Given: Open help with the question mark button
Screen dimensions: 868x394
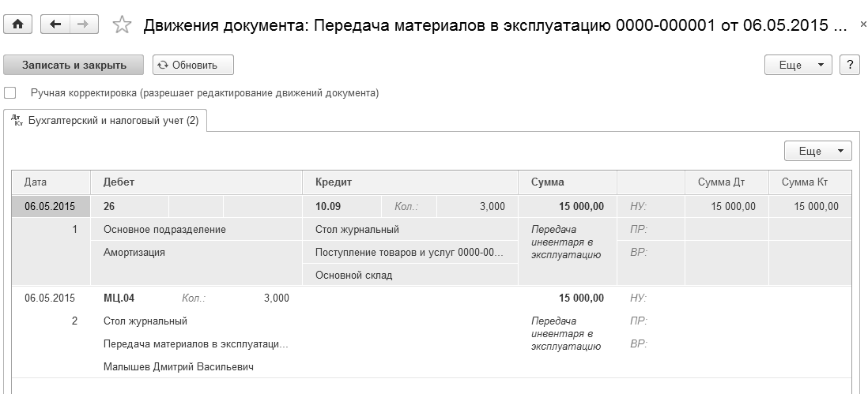Looking at the screenshot, I should [x=850, y=65].
